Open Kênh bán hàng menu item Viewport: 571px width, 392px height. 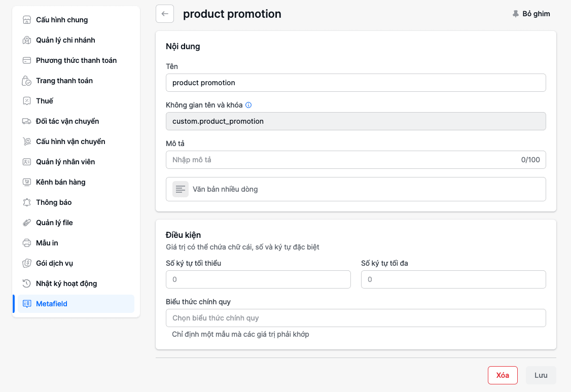tap(60, 182)
